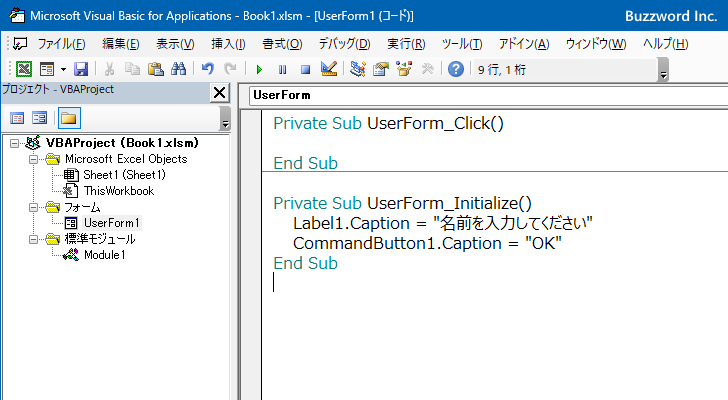Open the アドイン(A) menu
Image resolution: width=728 pixels, height=400 pixels.
(x=524, y=44)
